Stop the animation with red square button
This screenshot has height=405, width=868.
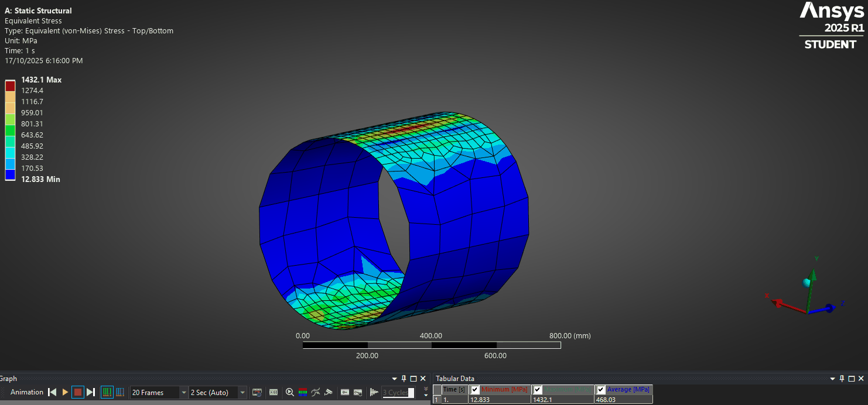(x=78, y=392)
